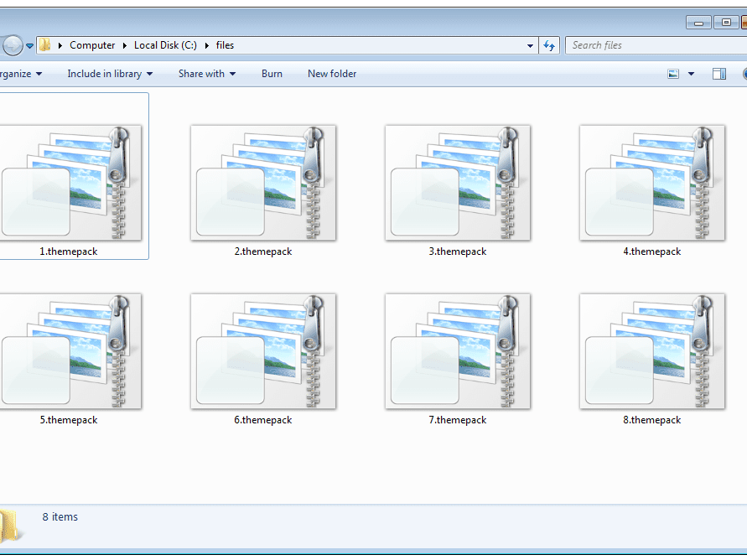Create a New folder

(x=332, y=74)
